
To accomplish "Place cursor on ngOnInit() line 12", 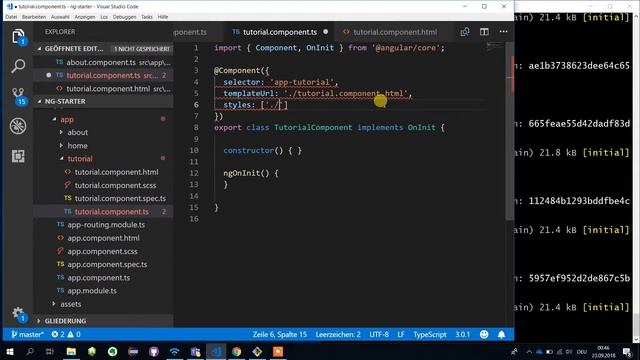I will click(251, 173).
